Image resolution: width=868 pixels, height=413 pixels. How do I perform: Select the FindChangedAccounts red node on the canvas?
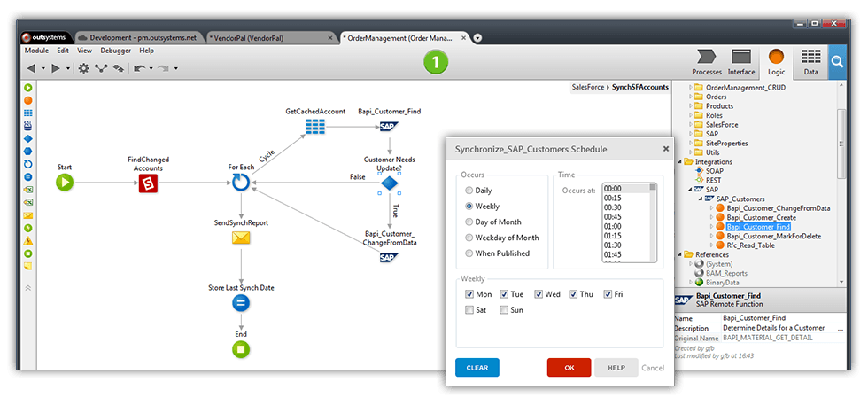pos(148,183)
